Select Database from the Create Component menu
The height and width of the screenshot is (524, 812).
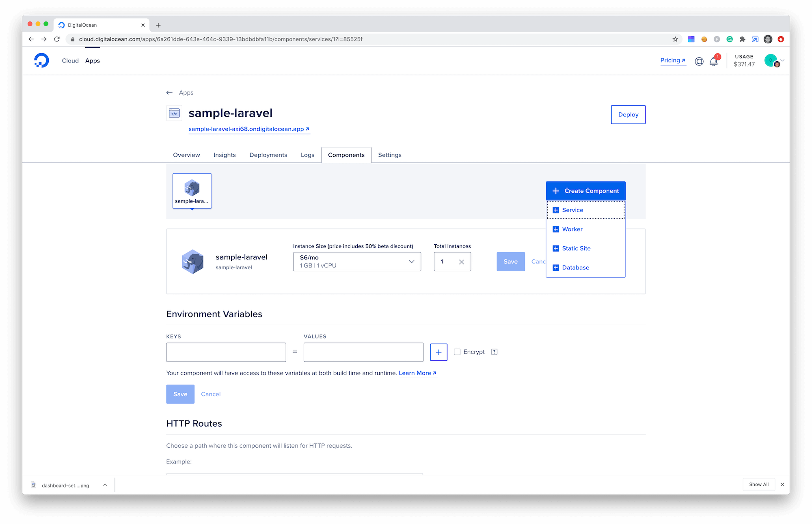point(585,267)
